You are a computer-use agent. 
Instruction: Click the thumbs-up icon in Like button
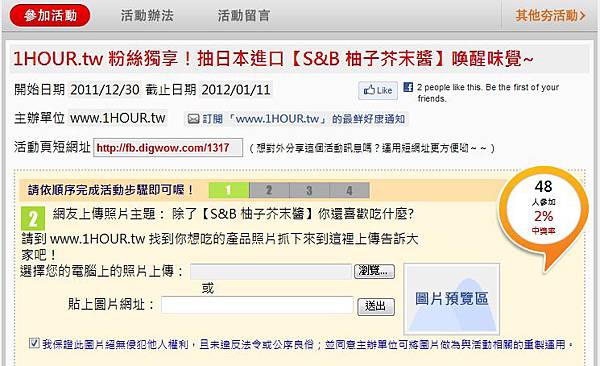[x=369, y=91]
